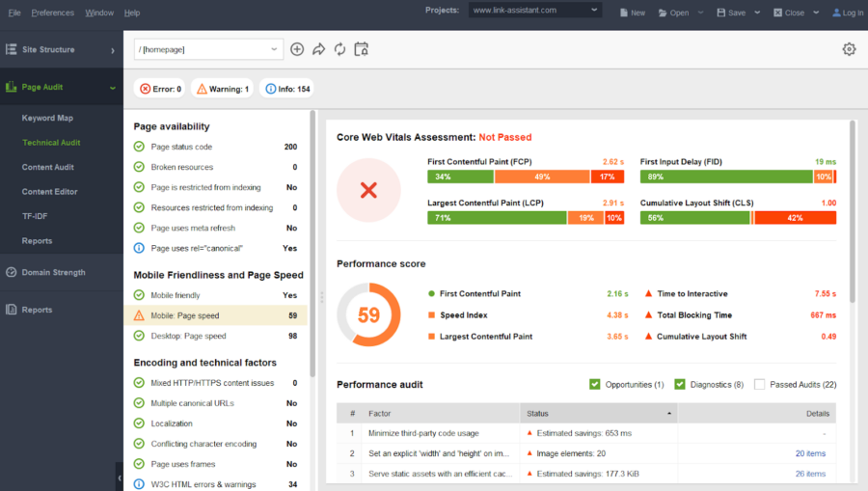
Task: Click the Close project X icon
Action: (x=777, y=13)
